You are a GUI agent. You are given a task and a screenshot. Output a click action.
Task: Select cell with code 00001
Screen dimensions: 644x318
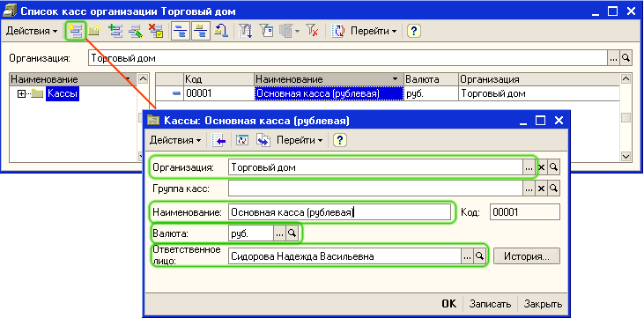coord(218,93)
